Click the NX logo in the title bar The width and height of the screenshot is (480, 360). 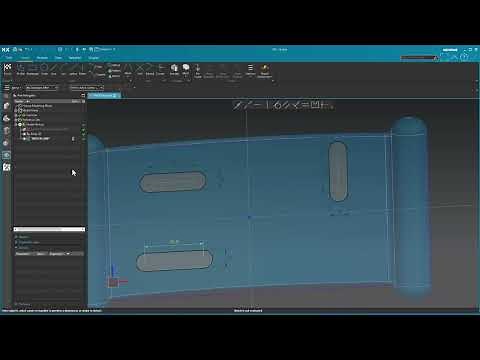coord(5,50)
